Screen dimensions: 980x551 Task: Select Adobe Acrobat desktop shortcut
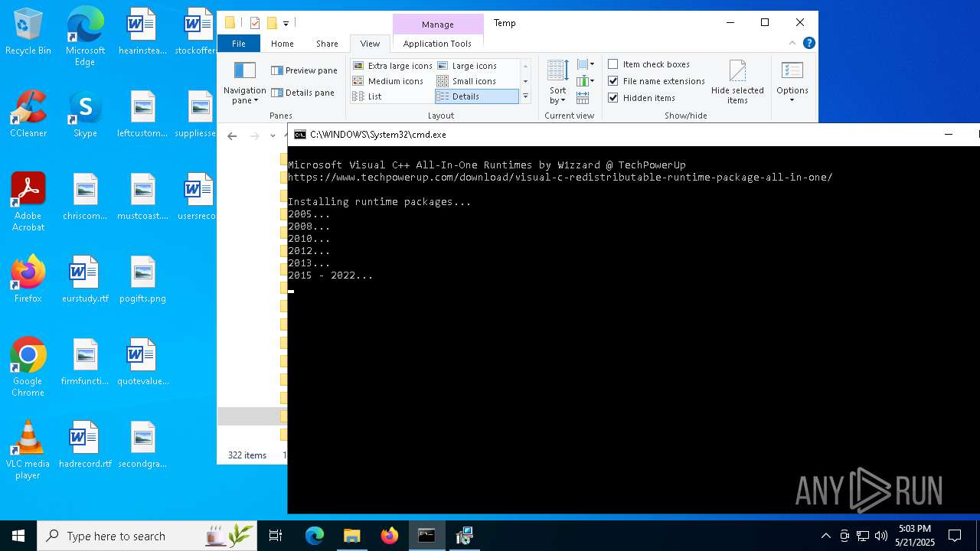(28, 202)
